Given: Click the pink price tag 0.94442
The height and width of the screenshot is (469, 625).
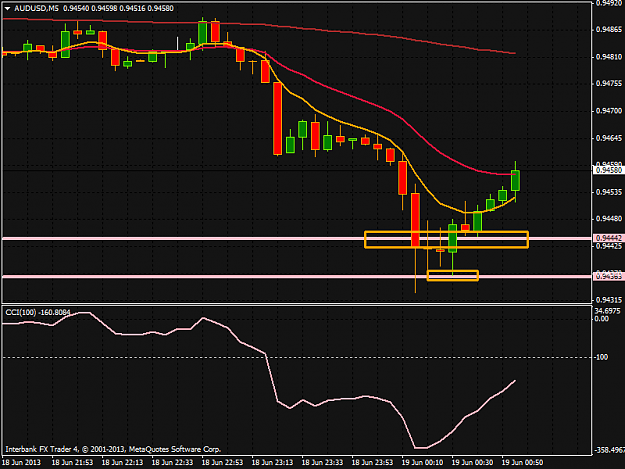Looking at the screenshot, I should (608, 238).
